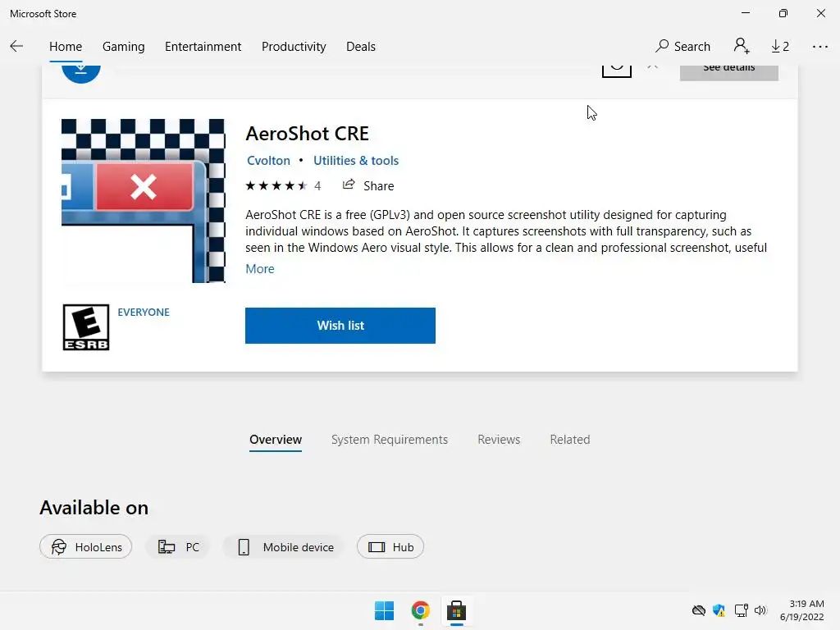Open the Reviews tab
Image resolution: width=840 pixels, height=630 pixels.
[x=499, y=440]
